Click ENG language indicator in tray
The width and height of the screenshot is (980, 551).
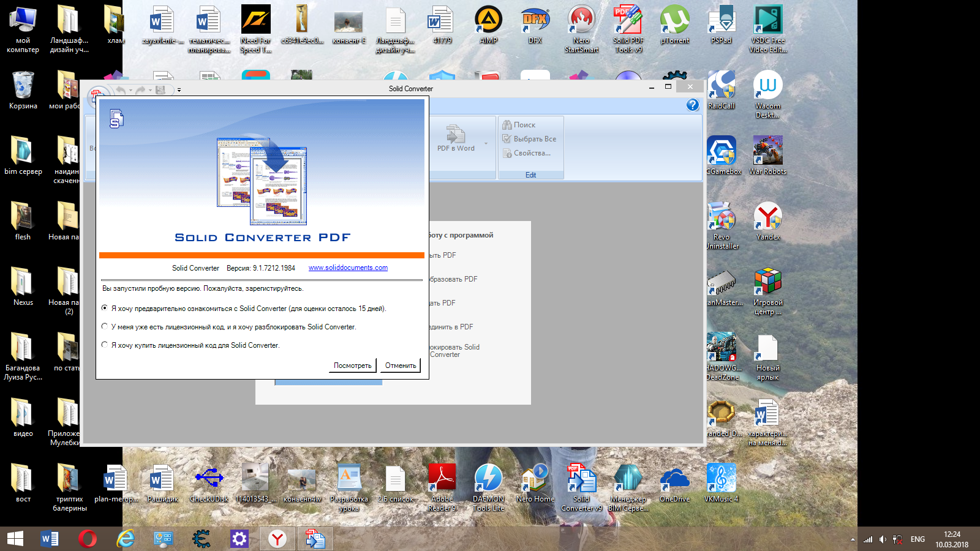918,539
